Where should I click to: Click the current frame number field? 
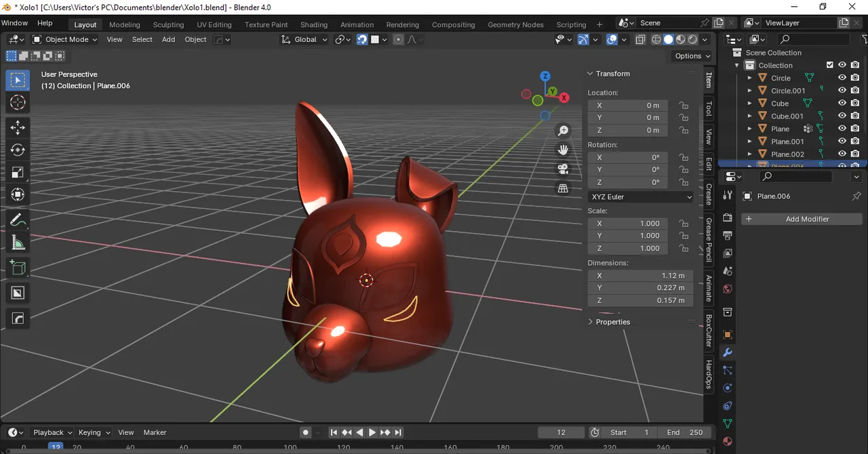[x=561, y=432]
